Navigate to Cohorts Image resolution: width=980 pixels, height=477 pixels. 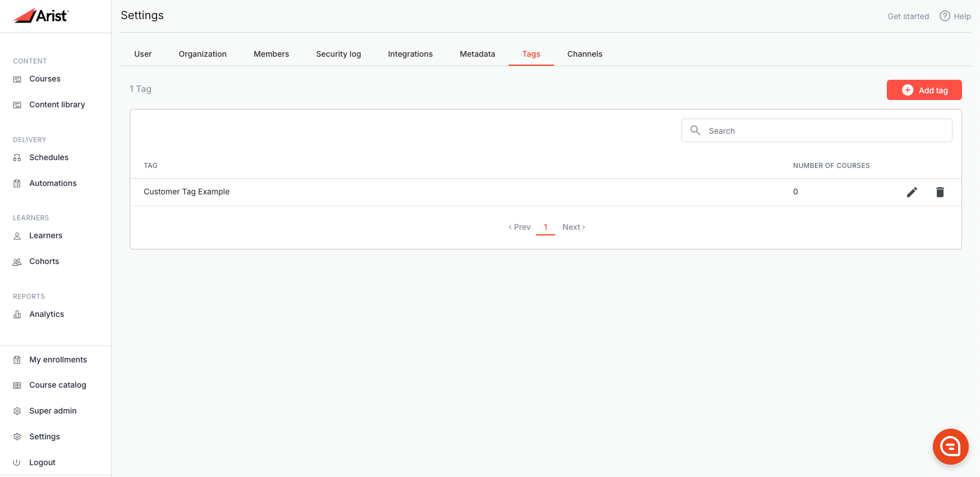(44, 261)
